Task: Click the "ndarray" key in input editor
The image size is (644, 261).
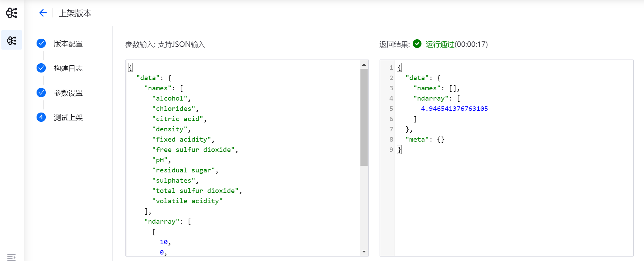Action: 162,222
